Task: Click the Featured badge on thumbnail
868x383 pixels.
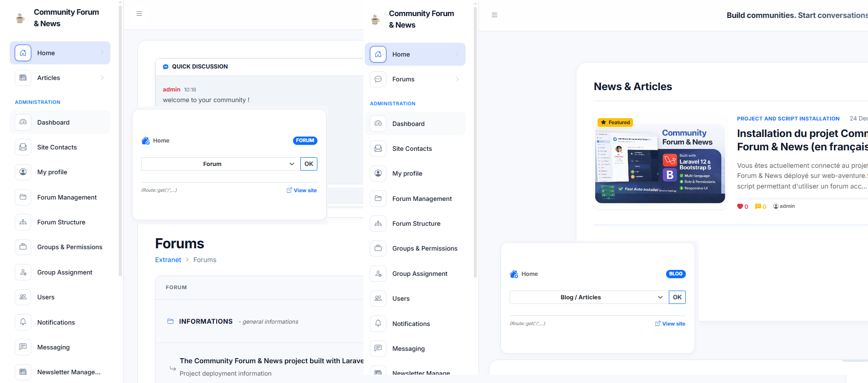Action: (615, 122)
